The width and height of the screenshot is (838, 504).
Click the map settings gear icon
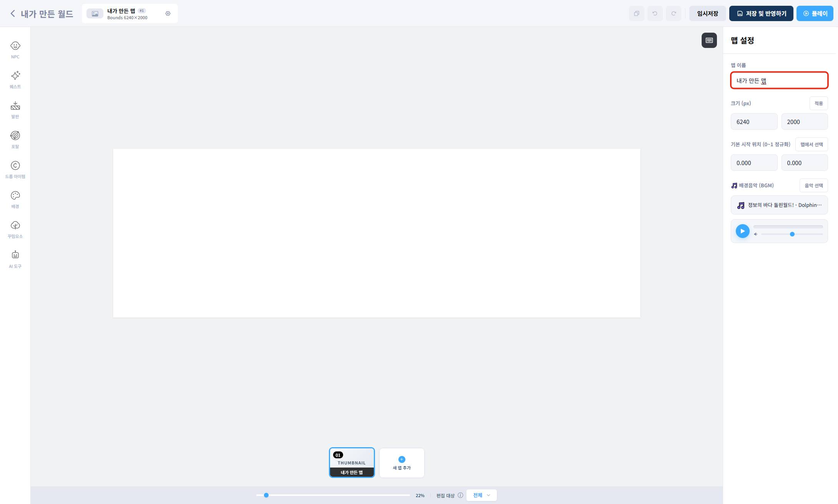click(x=168, y=13)
